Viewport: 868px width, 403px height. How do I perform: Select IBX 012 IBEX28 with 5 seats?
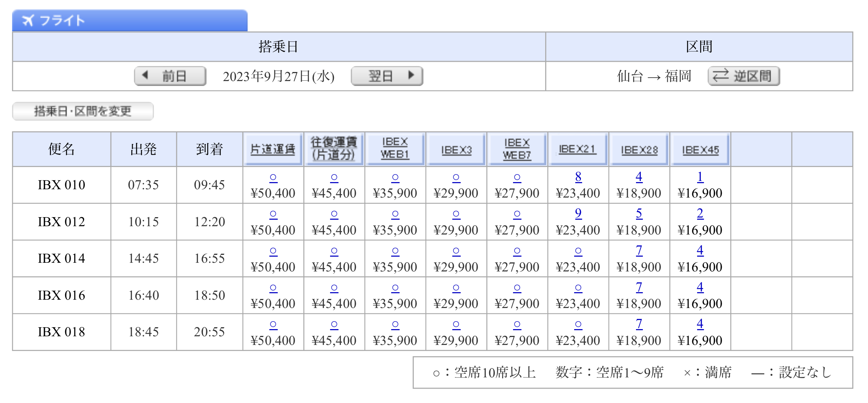point(639,213)
